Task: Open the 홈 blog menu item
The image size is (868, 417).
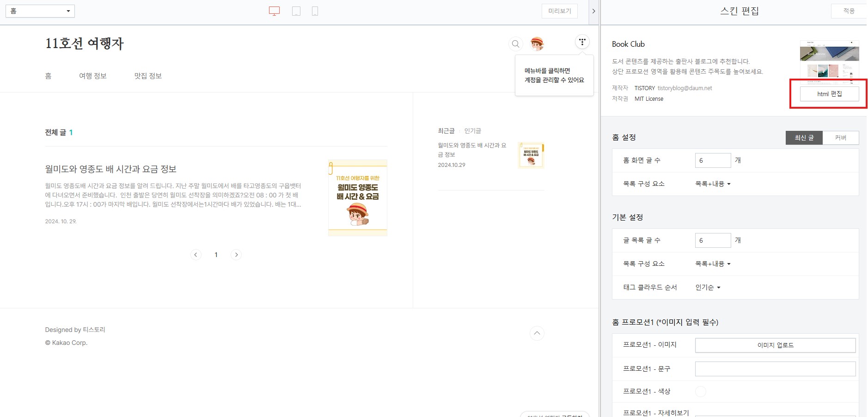Action: click(48, 76)
